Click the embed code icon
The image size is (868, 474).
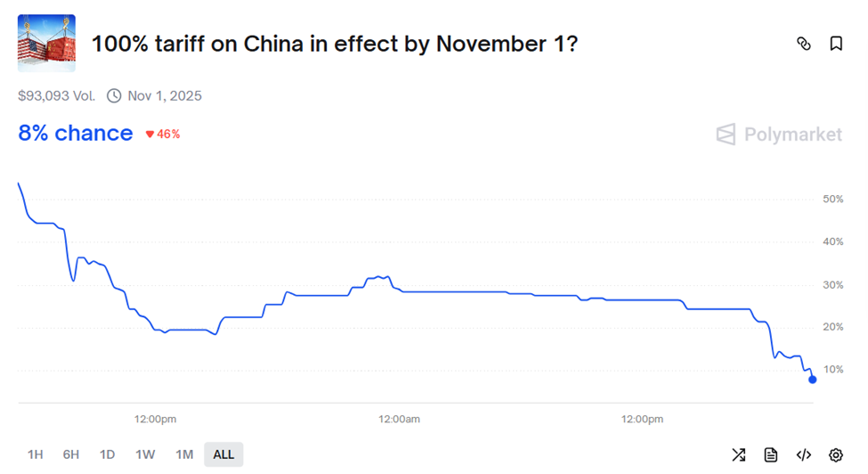pyautogui.click(x=803, y=454)
